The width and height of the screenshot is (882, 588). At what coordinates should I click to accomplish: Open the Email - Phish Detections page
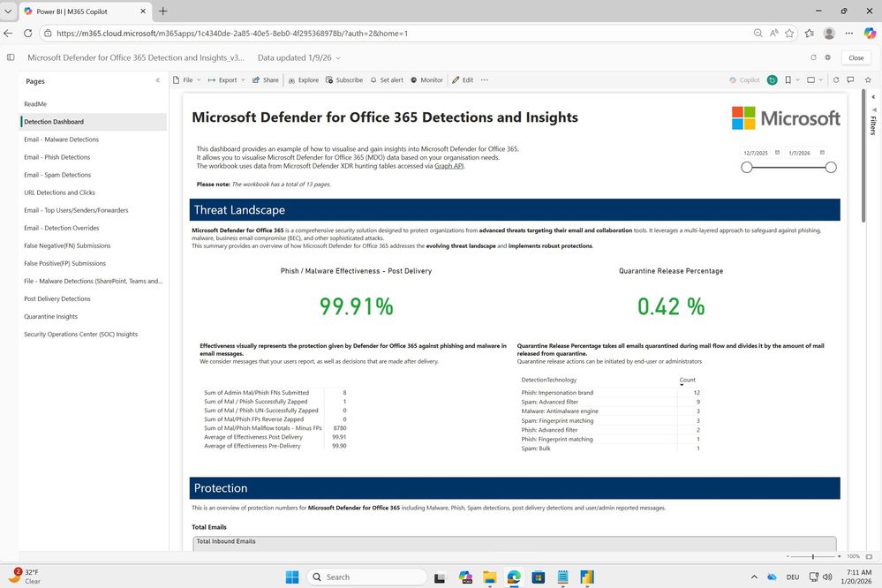pos(57,157)
